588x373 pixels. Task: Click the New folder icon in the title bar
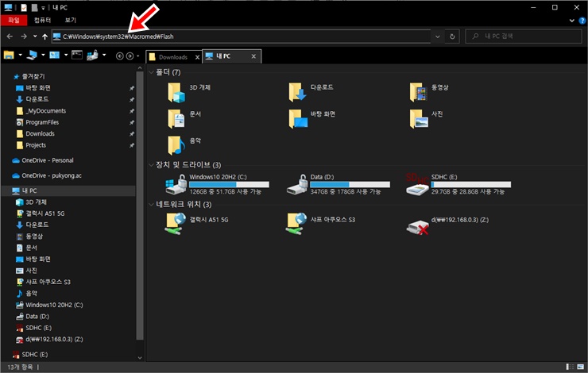[x=34, y=7]
